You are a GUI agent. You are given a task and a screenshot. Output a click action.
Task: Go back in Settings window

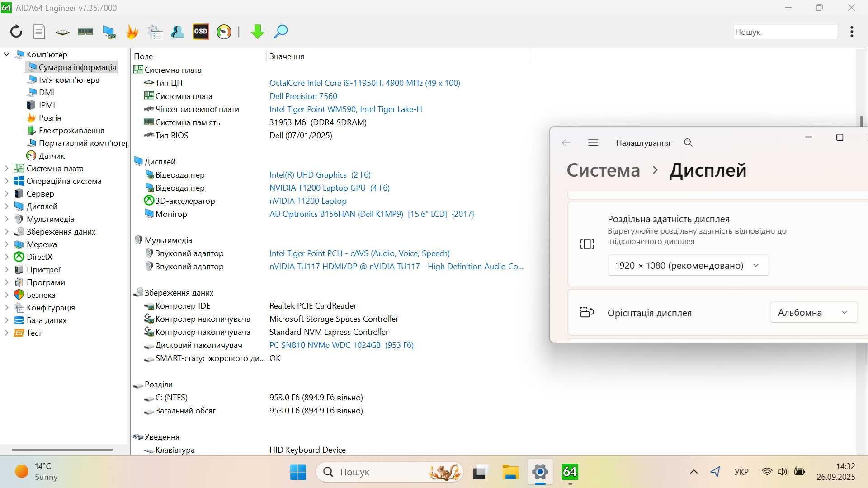566,143
